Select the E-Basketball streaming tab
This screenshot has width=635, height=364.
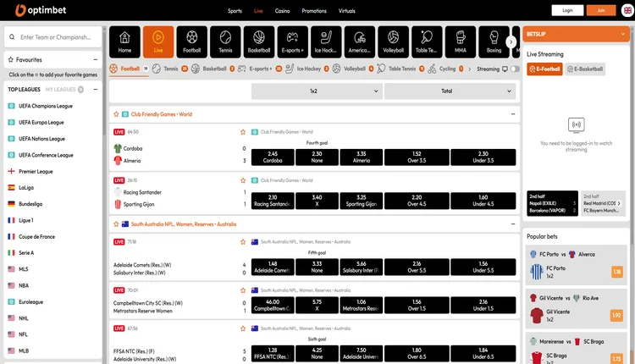585,69
